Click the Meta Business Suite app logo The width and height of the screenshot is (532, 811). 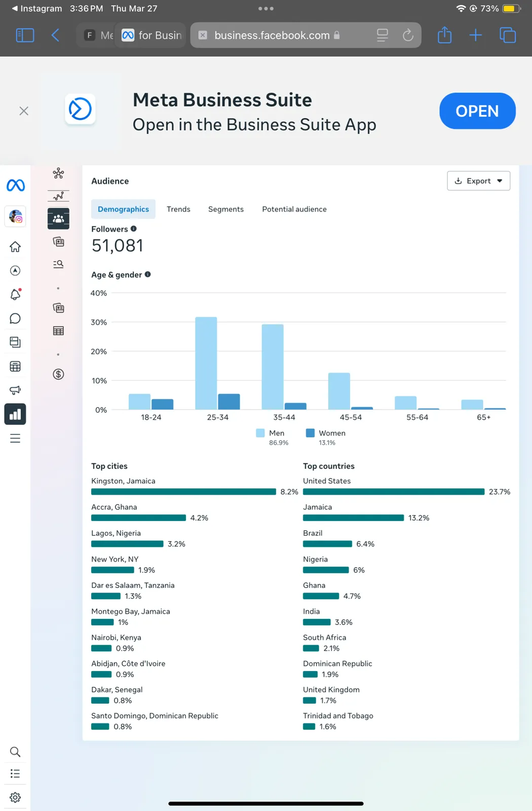pos(80,109)
